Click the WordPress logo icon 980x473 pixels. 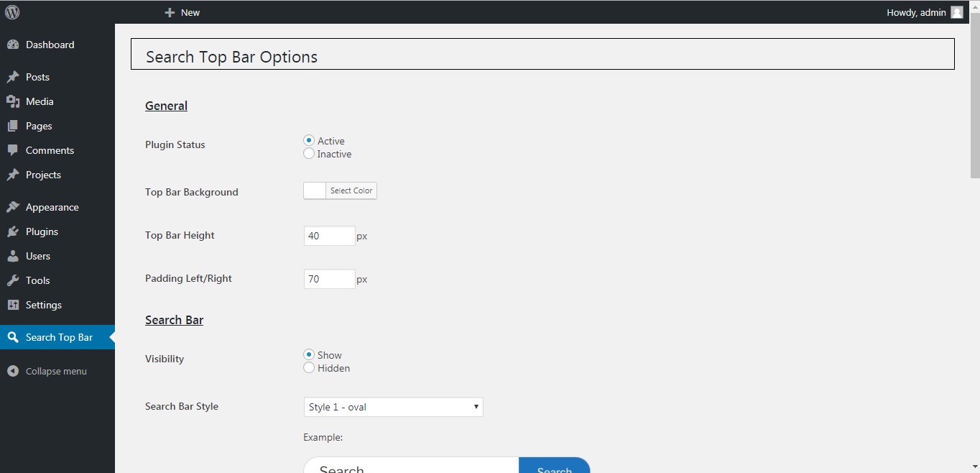coord(12,12)
